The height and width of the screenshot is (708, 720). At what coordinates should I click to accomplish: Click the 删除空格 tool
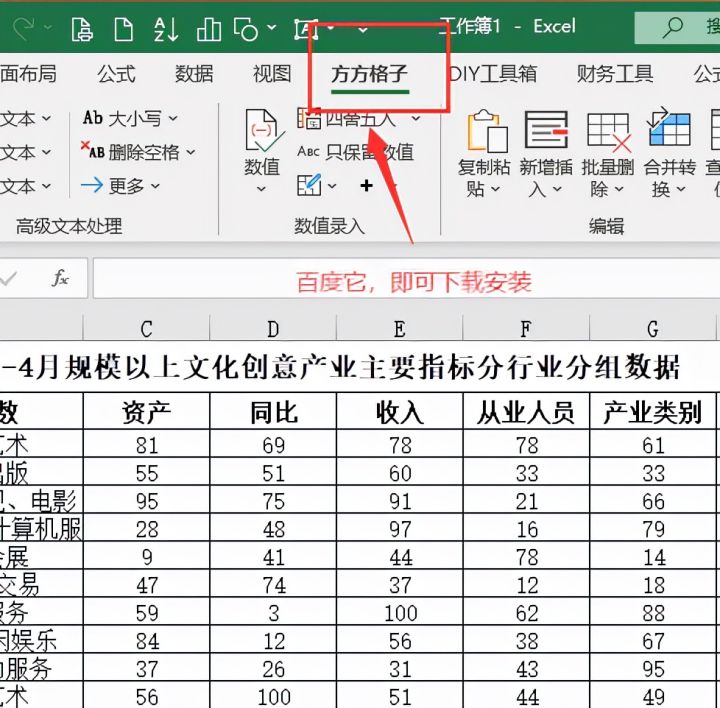tap(130, 152)
